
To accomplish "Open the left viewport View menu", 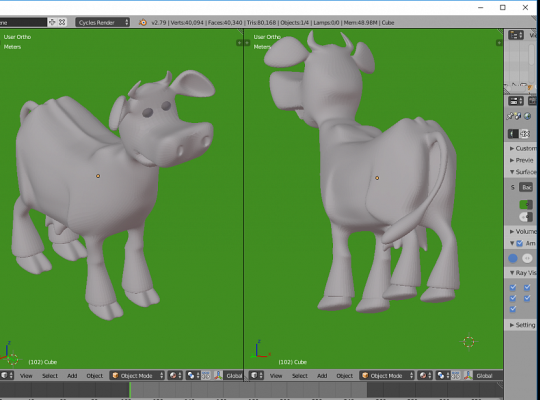I will pos(26,376).
